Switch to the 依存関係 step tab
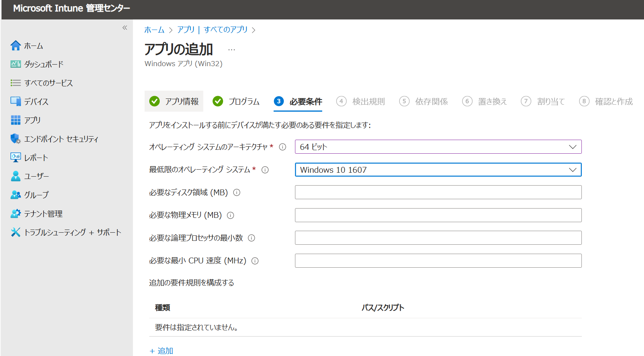Viewport: 644px width, 356px height. tap(424, 102)
